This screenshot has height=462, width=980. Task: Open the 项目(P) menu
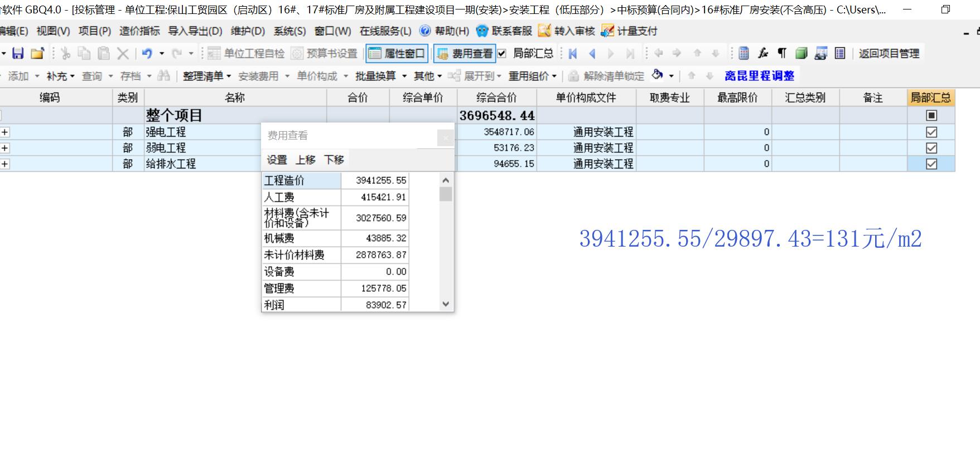95,31
